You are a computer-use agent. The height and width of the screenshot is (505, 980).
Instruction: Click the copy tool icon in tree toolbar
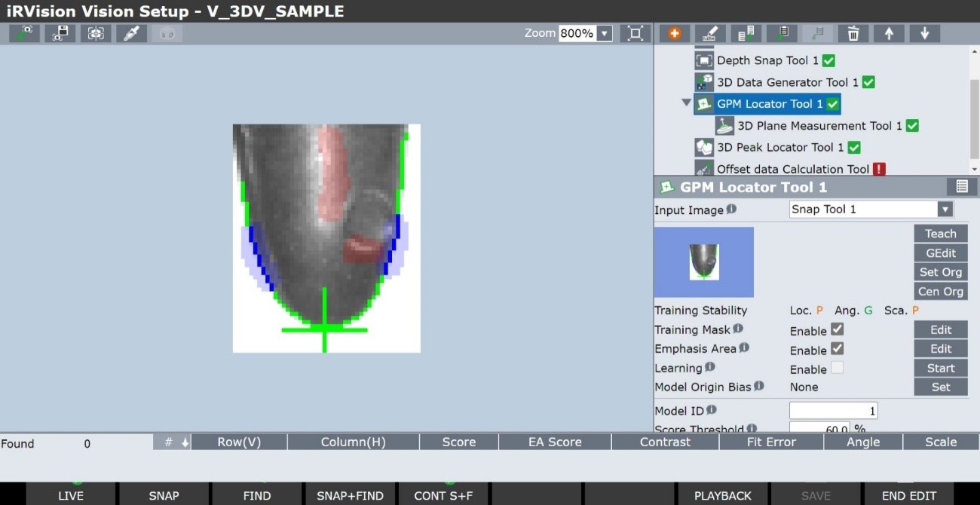point(746,33)
